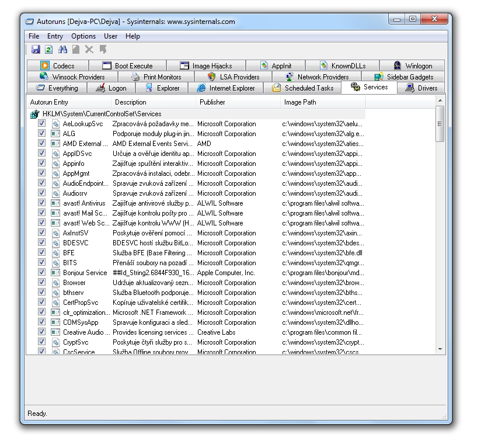Toggle the AppIDSvc checkbox
Image resolution: width=481 pixels, height=448 pixels.
tap(41, 153)
